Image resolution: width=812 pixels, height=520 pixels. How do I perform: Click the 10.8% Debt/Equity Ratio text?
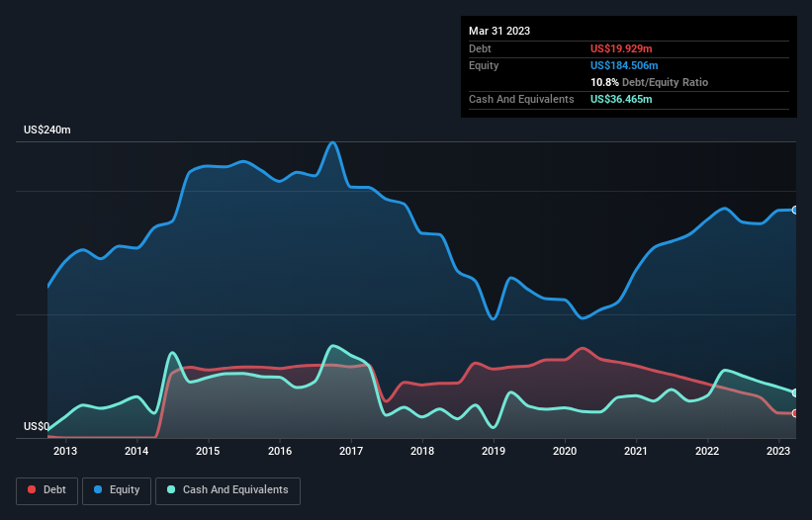tap(649, 82)
